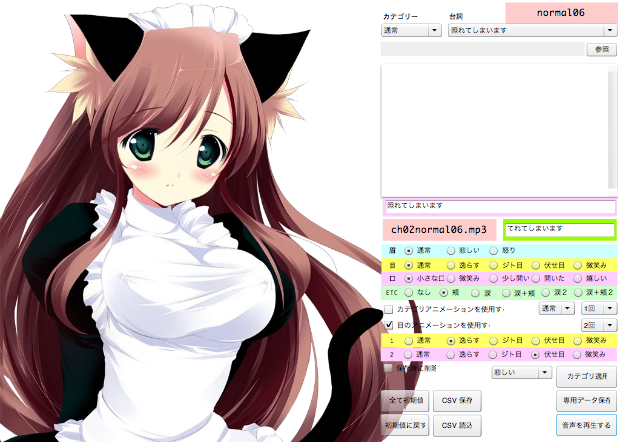
Task: Click the normal06 label
Action: tap(561, 13)
